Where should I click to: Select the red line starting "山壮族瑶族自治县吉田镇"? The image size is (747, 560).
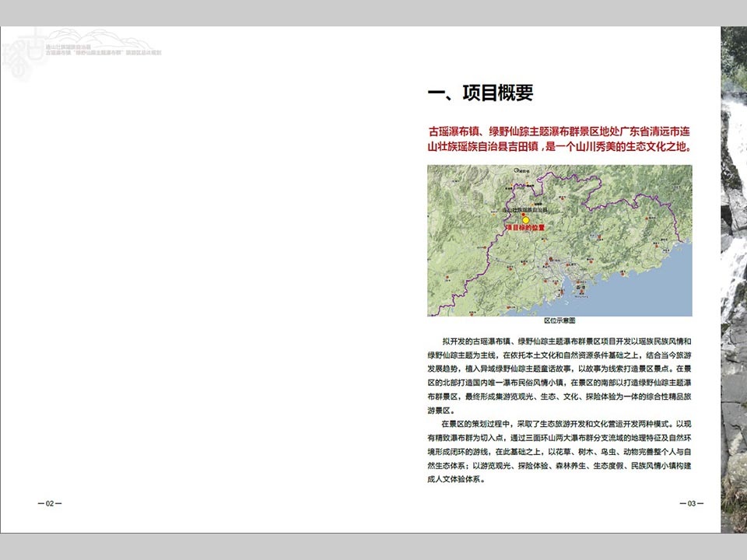(559, 147)
